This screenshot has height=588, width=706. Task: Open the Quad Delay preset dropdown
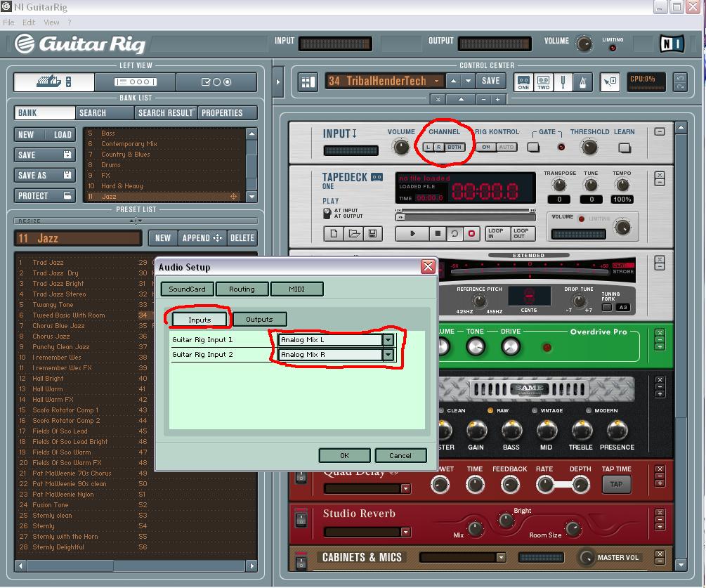[x=405, y=488]
